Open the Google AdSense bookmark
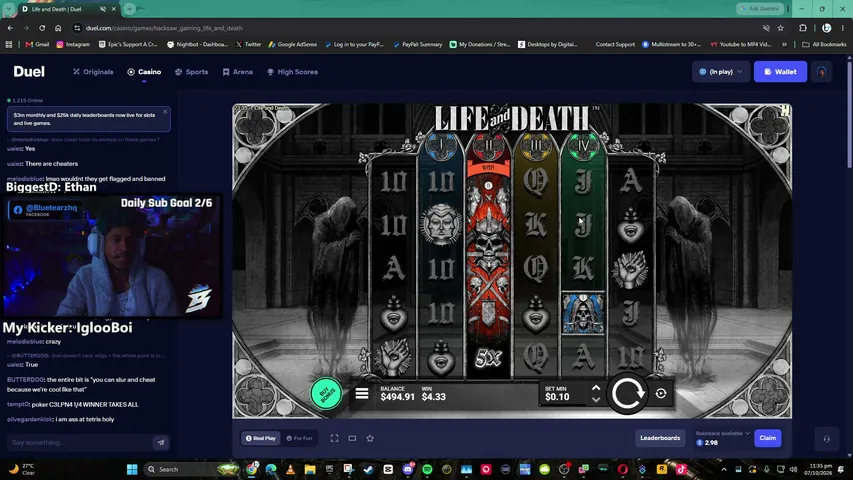The height and width of the screenshot is (480, 853). pyautogui.click(x=293, y=45)
